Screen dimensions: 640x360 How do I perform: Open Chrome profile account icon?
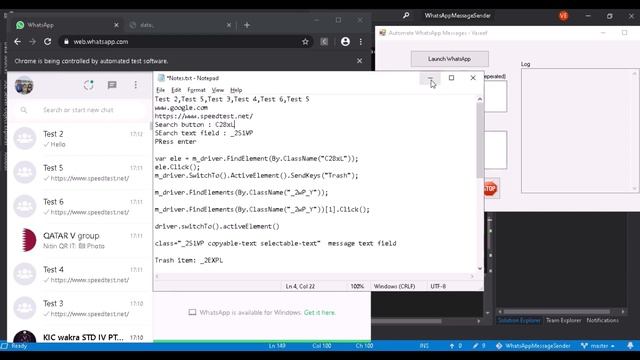[x=345, y=42]
